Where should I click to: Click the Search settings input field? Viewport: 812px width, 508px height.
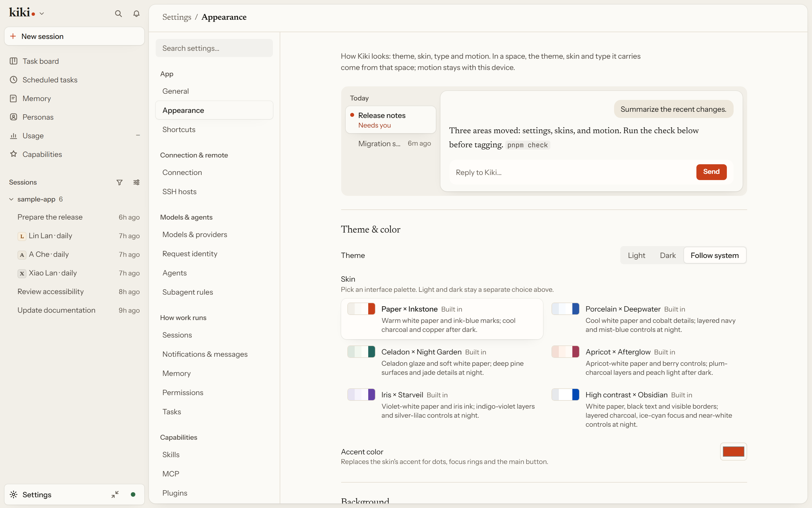(214, 48)
